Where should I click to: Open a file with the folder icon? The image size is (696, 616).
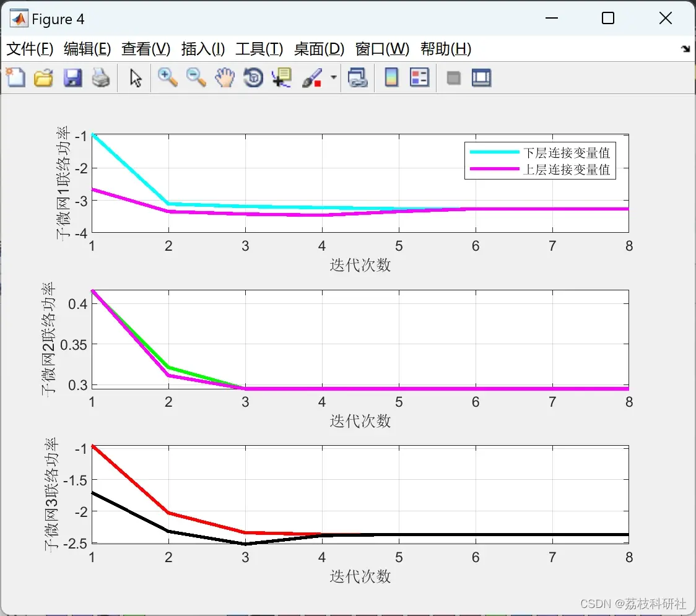point(43,77)
